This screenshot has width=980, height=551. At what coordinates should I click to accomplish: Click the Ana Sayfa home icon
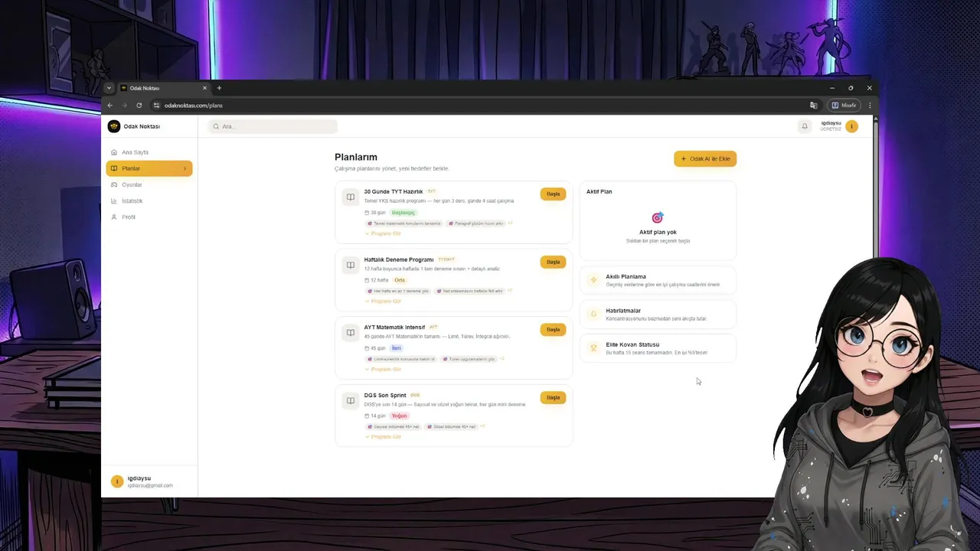coord(114,152)
